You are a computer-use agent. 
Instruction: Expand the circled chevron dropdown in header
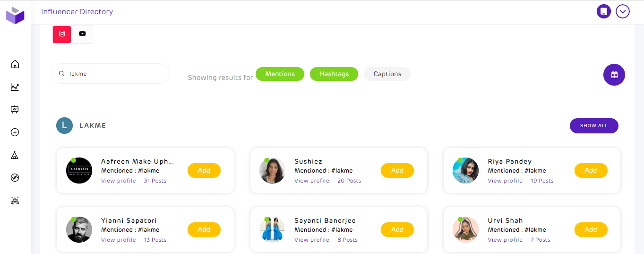(622, 11)
